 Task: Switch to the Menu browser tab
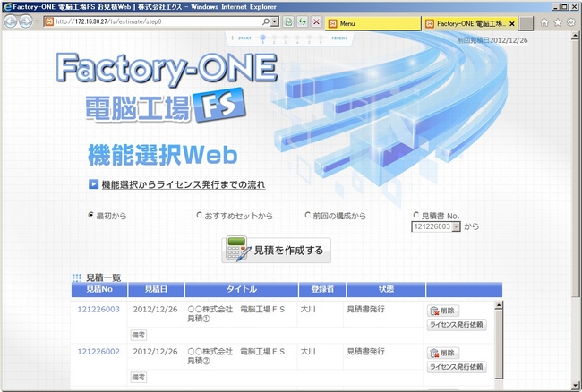click(x=373, y=23)
